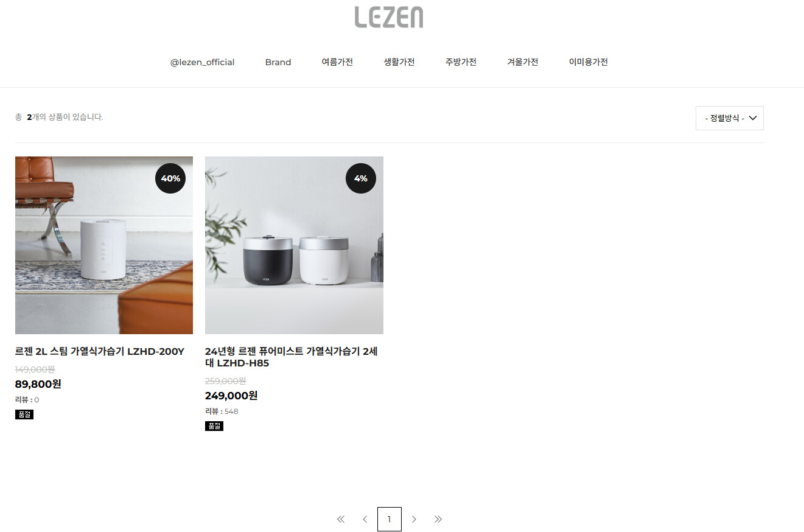Viewport: 804px width, 532px height.
Task: Click the 품절 label under LZHD-200Y
Action: click(x=24, y=415)
